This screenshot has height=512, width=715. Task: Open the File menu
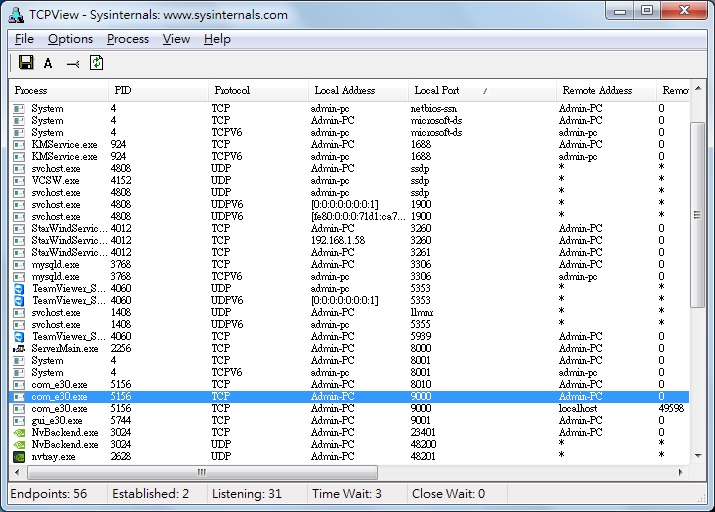(x=24, y=39)
